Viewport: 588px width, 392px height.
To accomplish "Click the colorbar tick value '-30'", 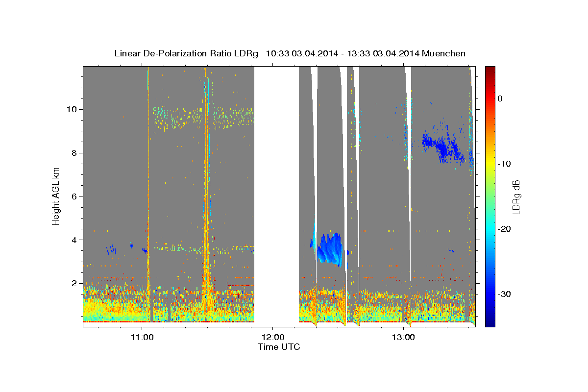I will tap(505, 294).
